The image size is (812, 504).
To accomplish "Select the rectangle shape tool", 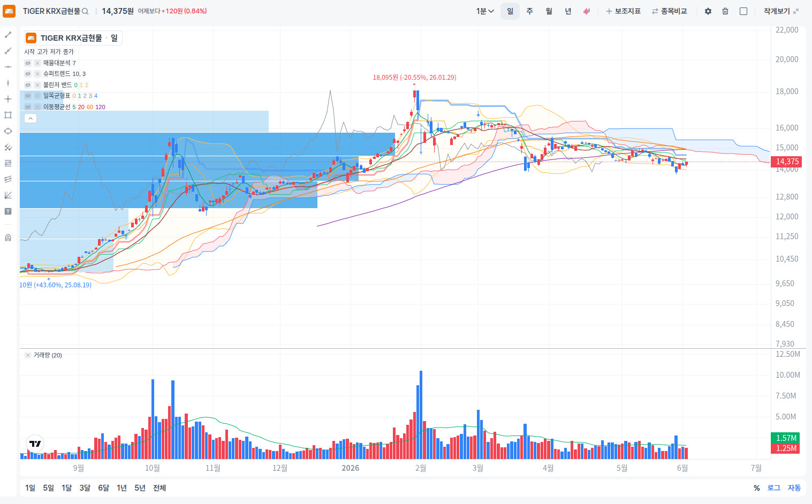I will (x=8, y=115).
